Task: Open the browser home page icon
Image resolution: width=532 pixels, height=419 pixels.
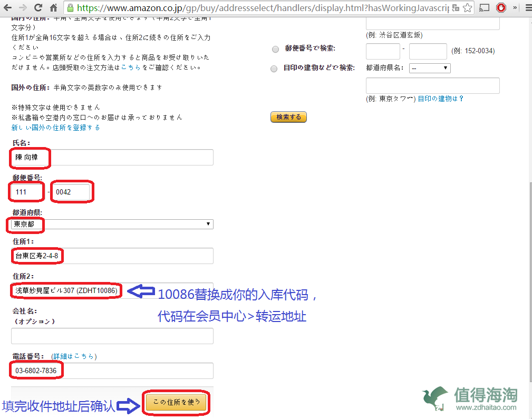Action: (x=53, y=7)
